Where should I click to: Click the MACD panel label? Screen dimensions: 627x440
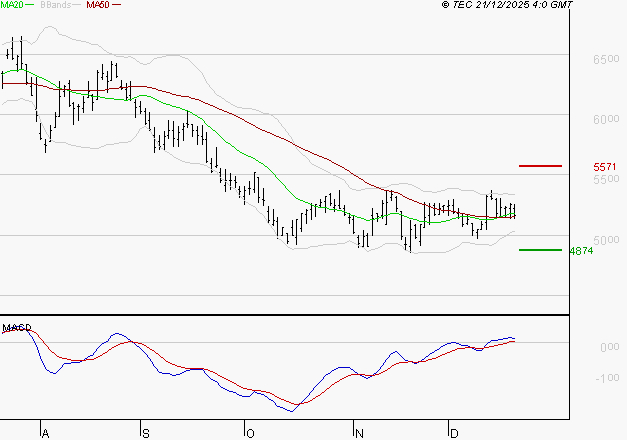(17, 328)
